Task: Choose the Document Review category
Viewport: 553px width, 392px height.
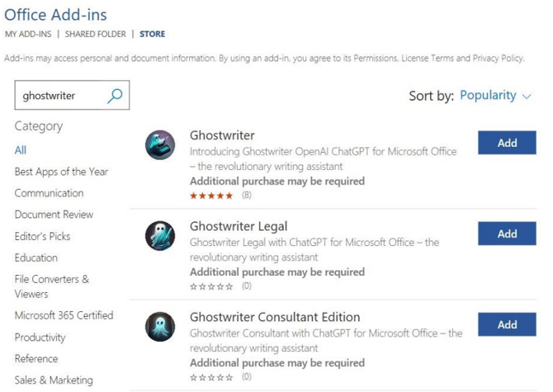Action: [54, 215]
